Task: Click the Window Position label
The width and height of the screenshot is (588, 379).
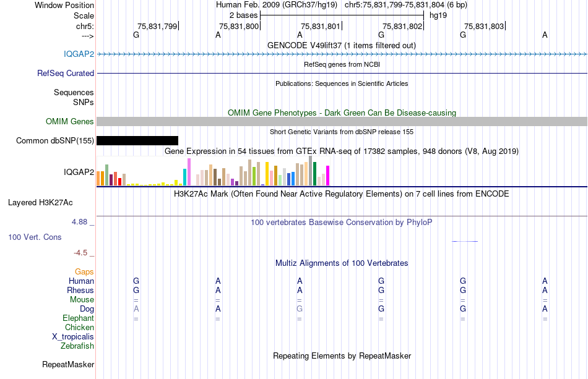Action: [x=64, y=5]
